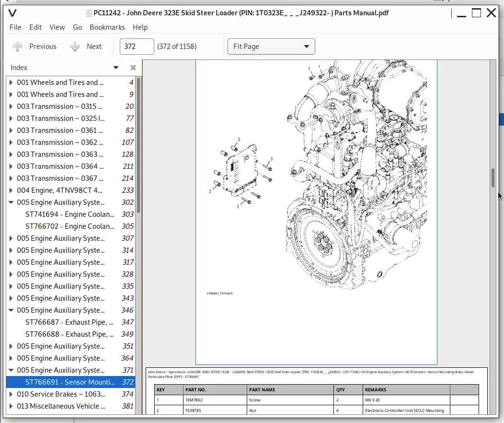Viewport: 504px width, 423px height.
Task: Expand 003 Transmission ~ 0315 entry
Action: (x=11, y=106)
